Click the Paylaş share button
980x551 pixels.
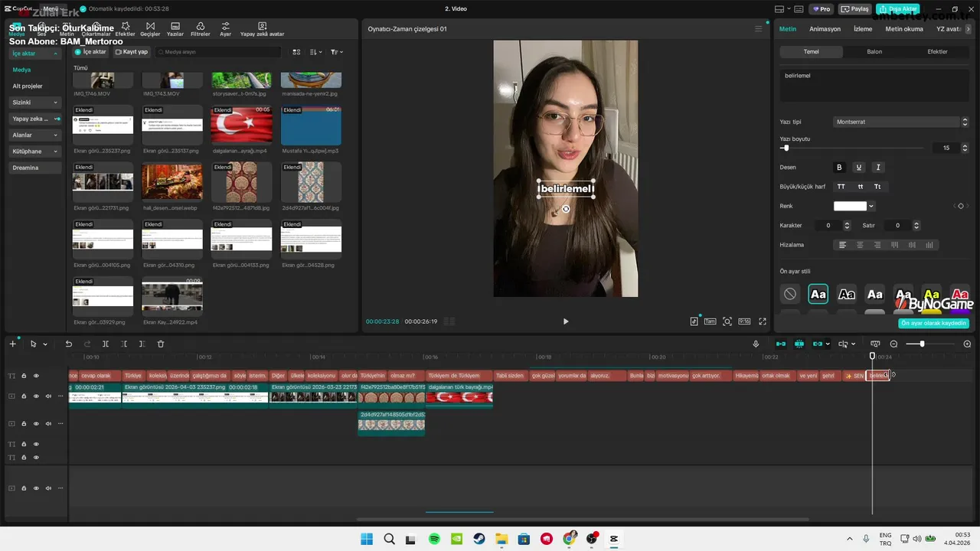coord(856,9)
